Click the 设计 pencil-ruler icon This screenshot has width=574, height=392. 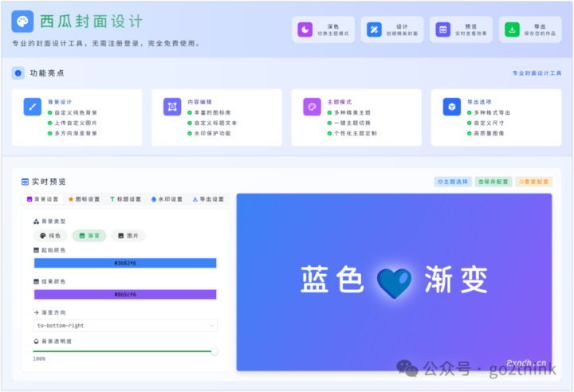374,29
